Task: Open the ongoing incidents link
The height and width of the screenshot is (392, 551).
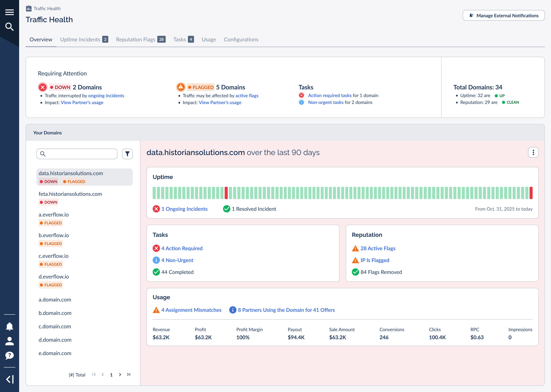Action: coord(106,96)
